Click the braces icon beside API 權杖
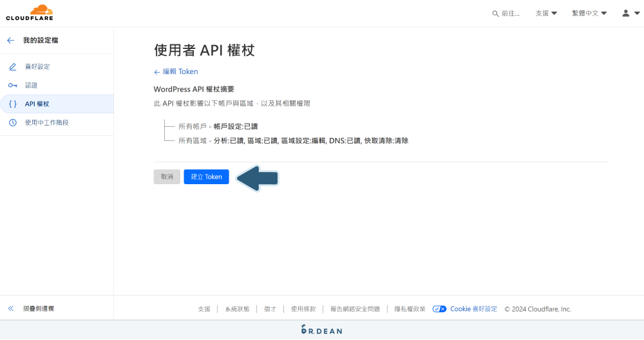The height and width of the screenshot is (340, 644). point(13,104)
